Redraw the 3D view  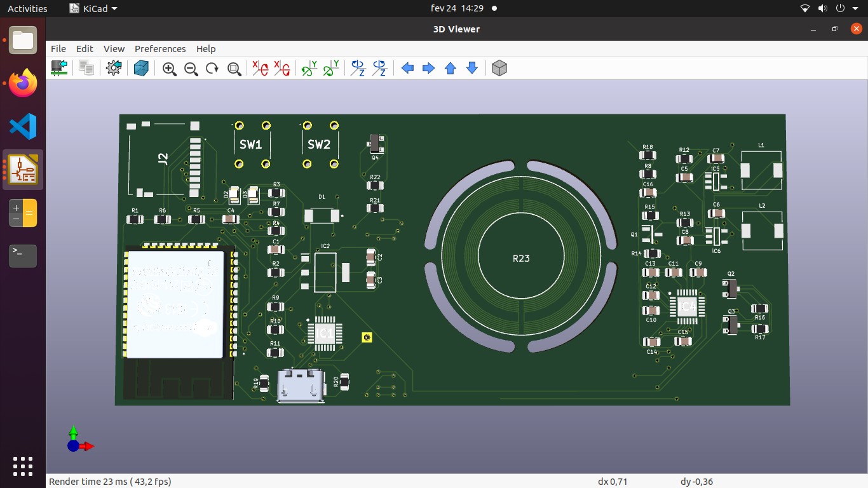tap(212, 69)
